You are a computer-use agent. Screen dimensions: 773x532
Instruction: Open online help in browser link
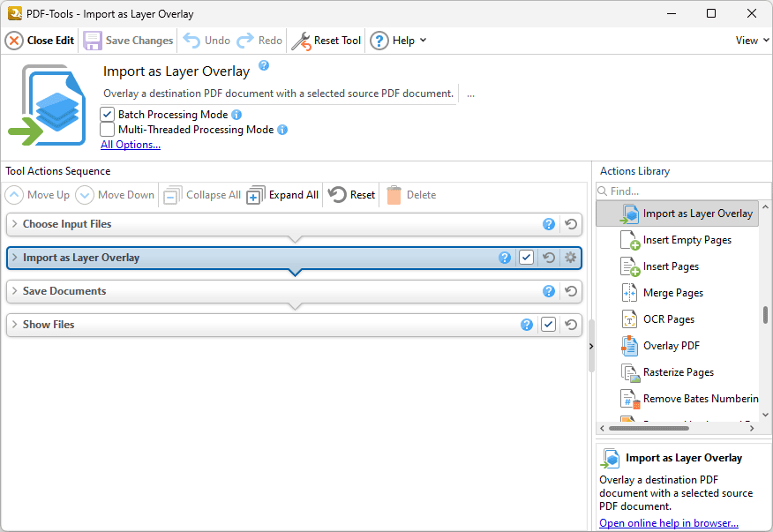[669, 523]
